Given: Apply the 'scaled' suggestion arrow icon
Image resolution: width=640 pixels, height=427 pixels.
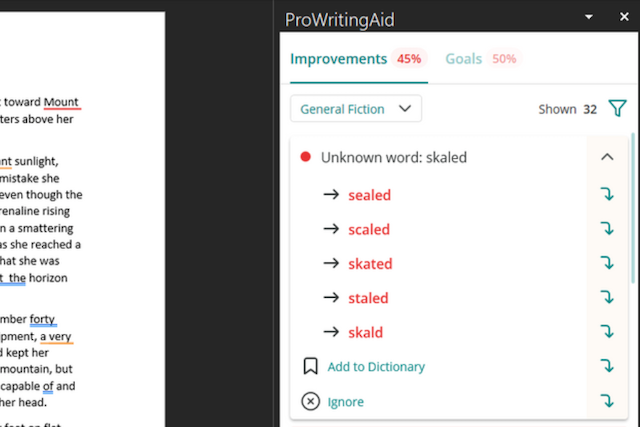Looking at the screenshot, I should click(x=607, y=229).
